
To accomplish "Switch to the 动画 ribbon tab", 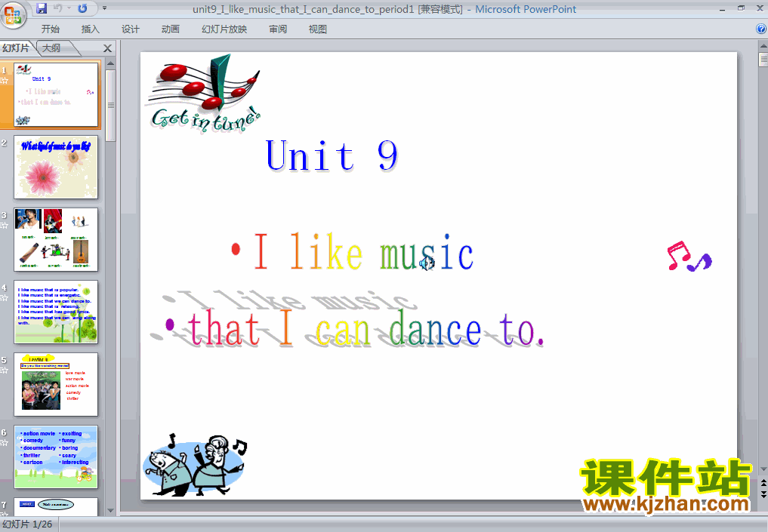I will pos(171,29).
